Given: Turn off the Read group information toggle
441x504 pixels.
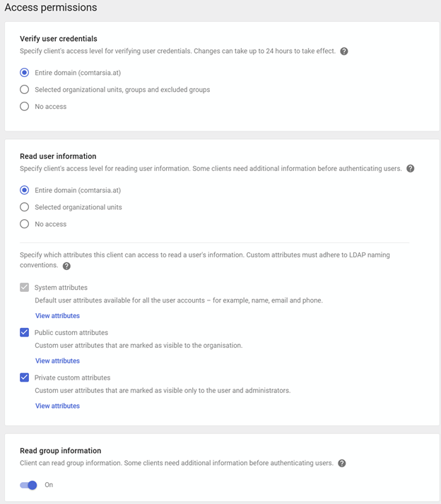Looking at the screenshot, I should (29, 485).
